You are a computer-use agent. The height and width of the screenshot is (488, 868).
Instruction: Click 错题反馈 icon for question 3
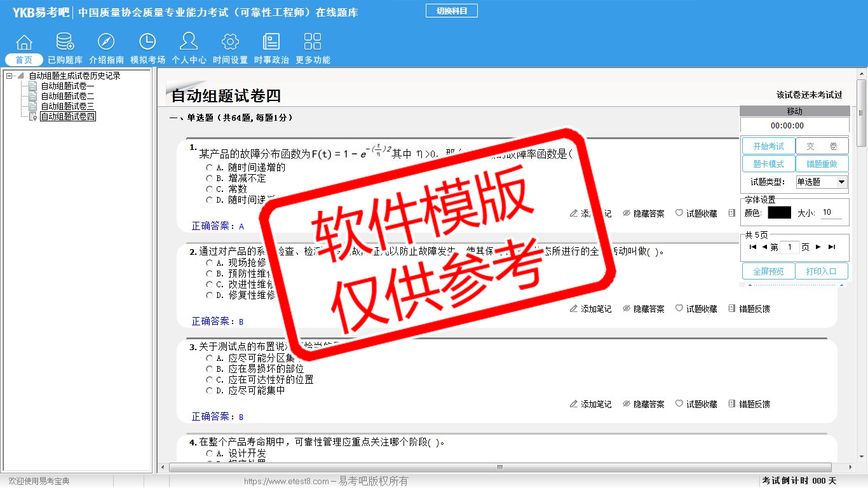point(732,403)
